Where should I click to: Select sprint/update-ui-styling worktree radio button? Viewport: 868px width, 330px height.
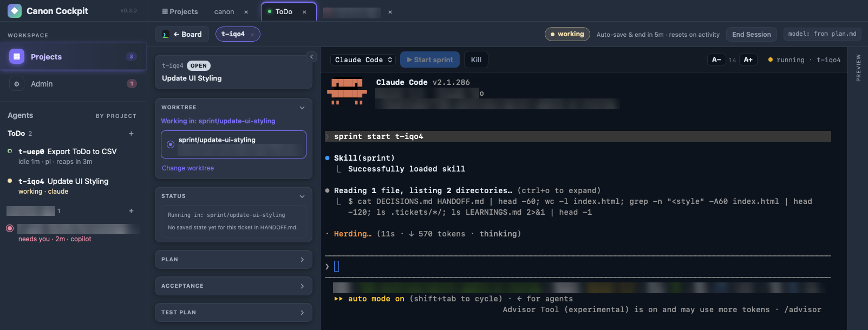(x=171, y=144)
